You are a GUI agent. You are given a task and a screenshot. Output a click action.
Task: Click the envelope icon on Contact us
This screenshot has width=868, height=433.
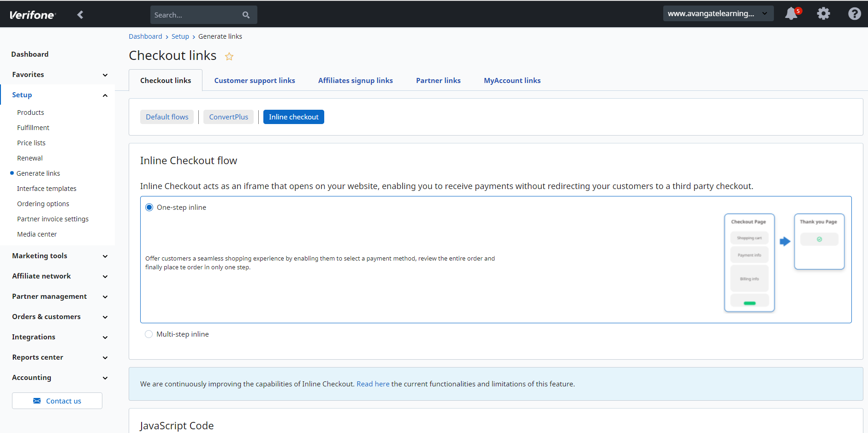click(36, 401)
